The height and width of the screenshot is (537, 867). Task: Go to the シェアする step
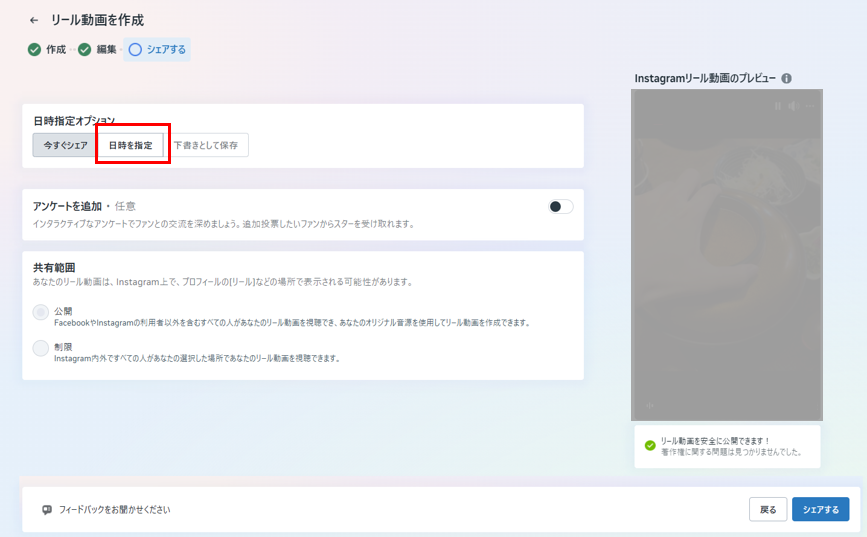pyautogui.click(x=157, y=49)
